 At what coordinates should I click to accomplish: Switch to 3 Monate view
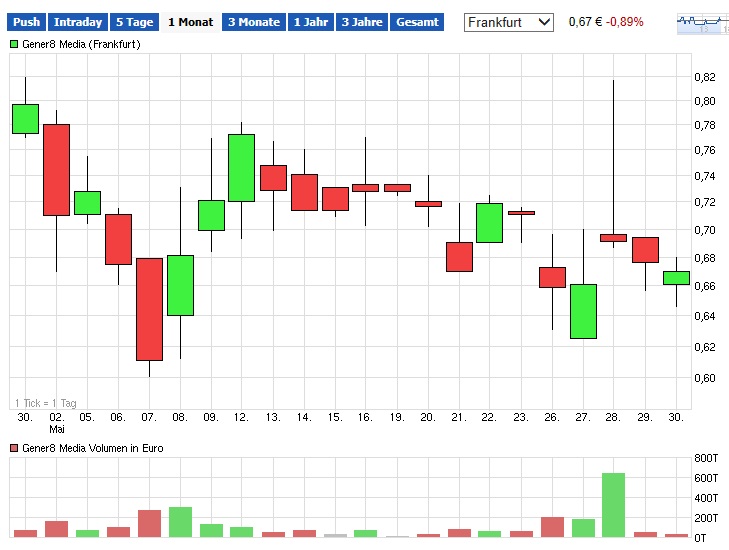254,22
